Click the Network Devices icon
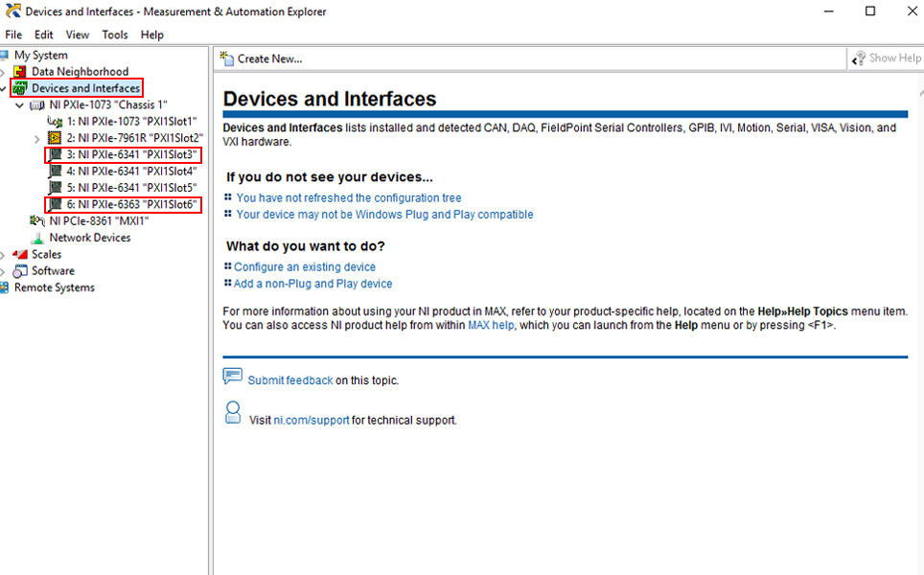The height and width of the screenshot is (575, 924). (x=38, y=238)
